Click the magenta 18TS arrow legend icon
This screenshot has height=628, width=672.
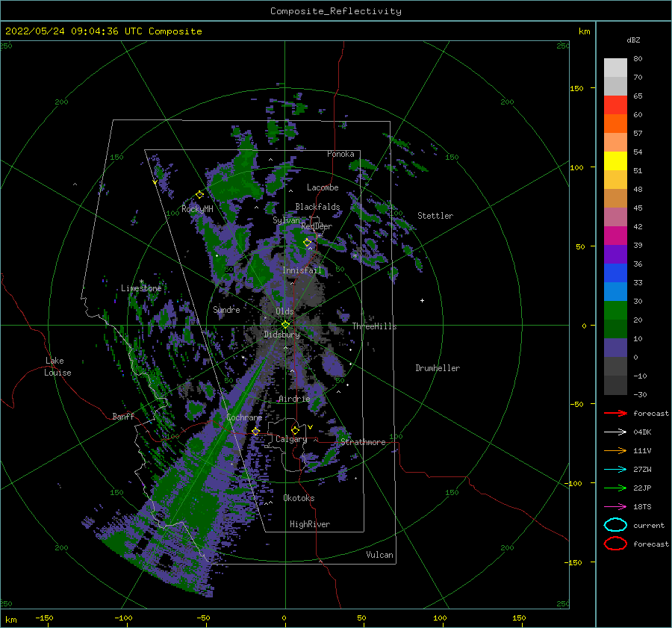pos(615,507)
